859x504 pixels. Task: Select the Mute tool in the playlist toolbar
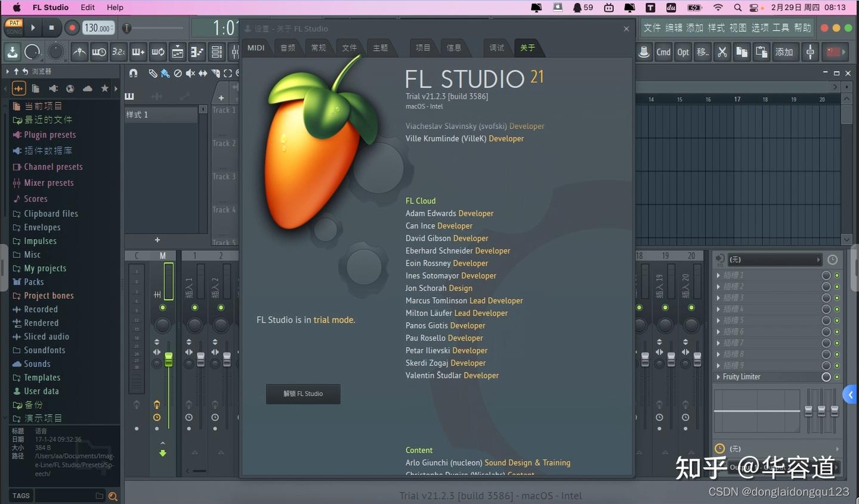(190, 73)
